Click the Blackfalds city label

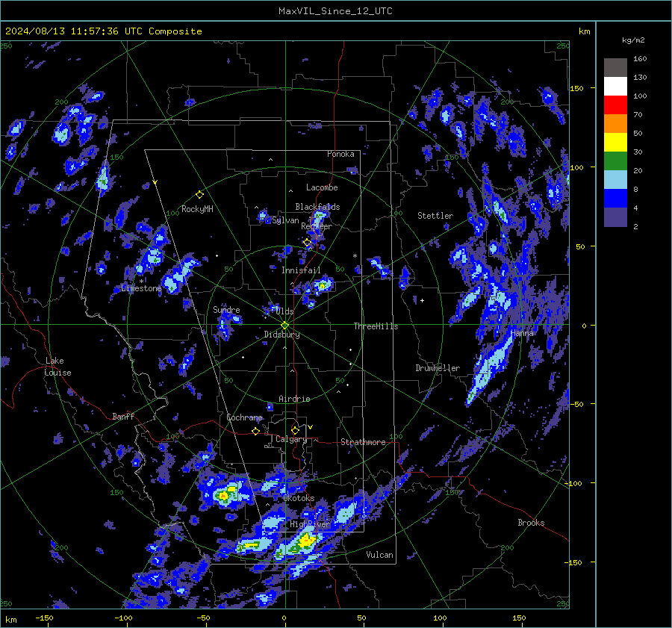click(317, 207)
